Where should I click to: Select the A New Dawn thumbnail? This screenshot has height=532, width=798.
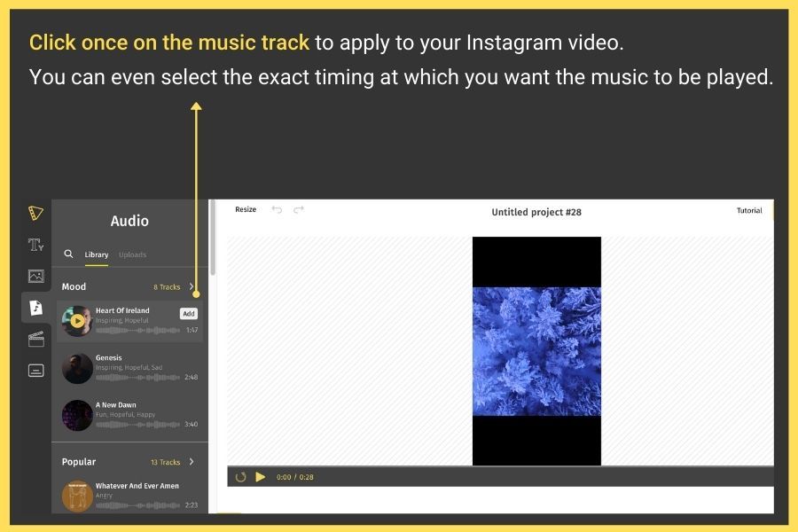tap(77, 416)
